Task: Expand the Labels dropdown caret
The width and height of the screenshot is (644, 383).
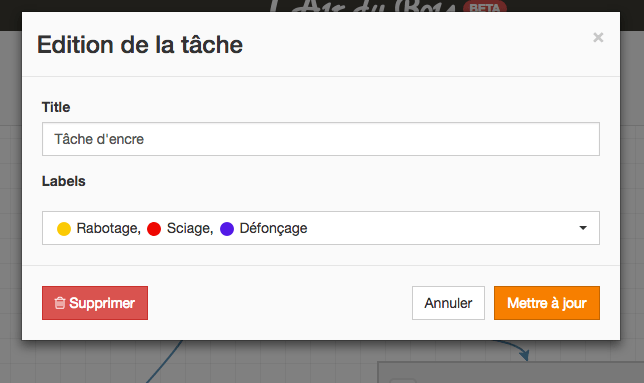Action: coord(583,228)
